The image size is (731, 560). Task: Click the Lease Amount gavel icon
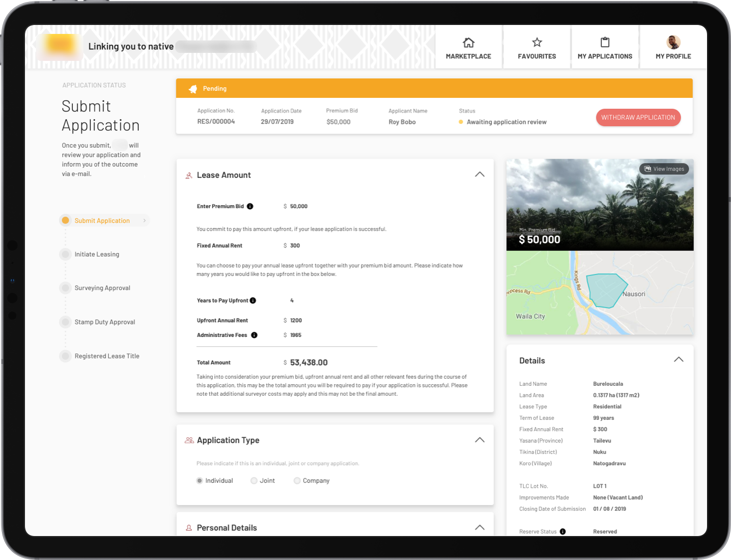point(189,175)
